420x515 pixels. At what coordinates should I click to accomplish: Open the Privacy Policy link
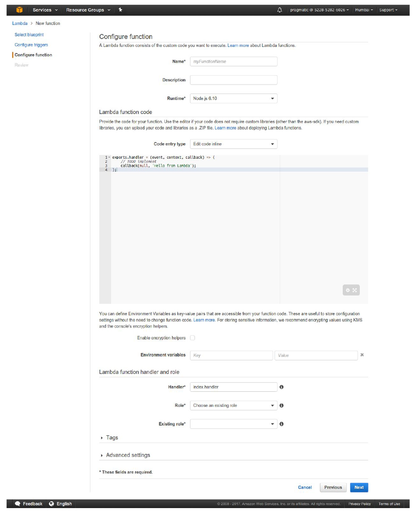point(360,504)
